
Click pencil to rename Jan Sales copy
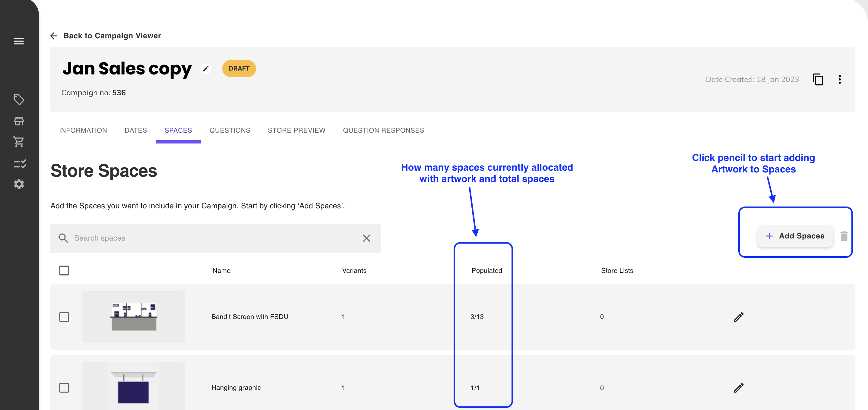coord(206,69)
